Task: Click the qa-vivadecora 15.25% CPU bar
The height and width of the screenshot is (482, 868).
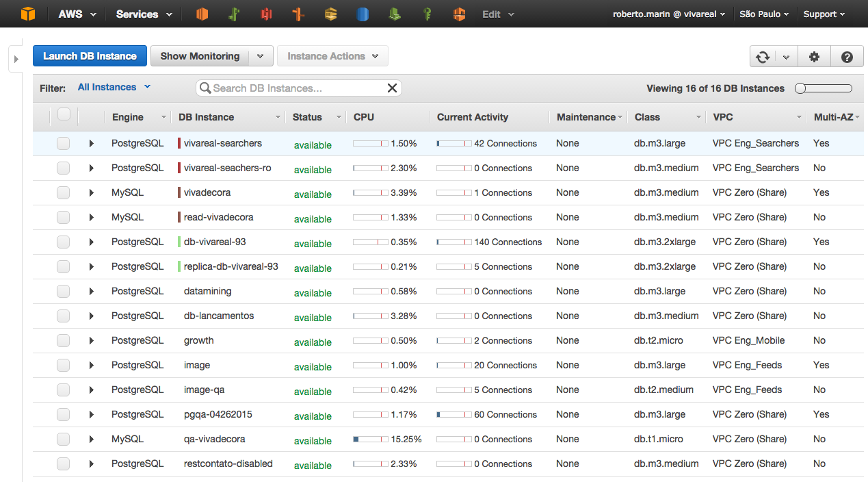Action: coord(370,439)
